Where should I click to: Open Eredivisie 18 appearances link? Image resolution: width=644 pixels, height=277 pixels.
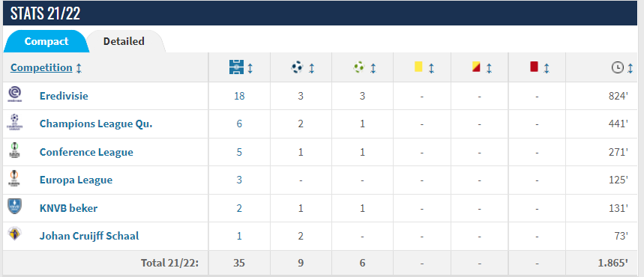(x=239, y=96)
